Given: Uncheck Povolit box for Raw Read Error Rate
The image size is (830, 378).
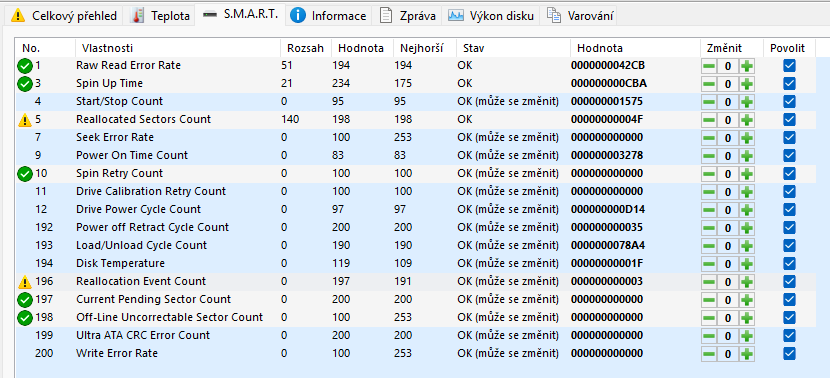Looking at the screenshot, I should (789, 66).
